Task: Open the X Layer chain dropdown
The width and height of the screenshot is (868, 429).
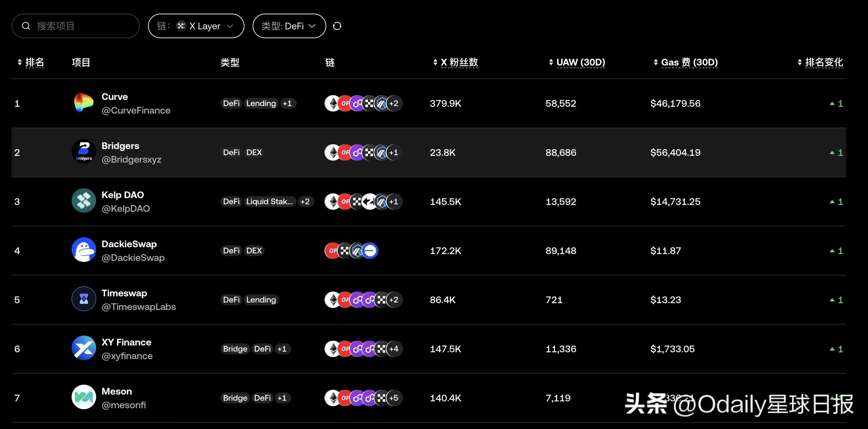Action: coord(196,26)
